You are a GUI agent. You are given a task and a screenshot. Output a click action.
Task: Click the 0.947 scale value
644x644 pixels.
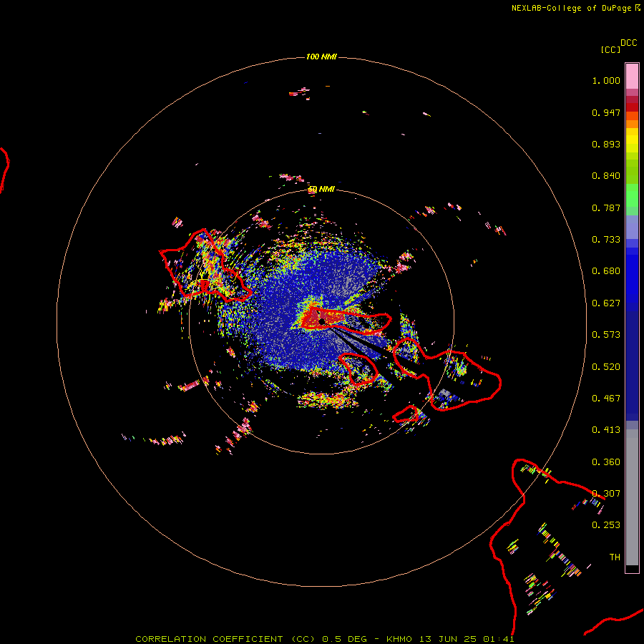(606, 112)
